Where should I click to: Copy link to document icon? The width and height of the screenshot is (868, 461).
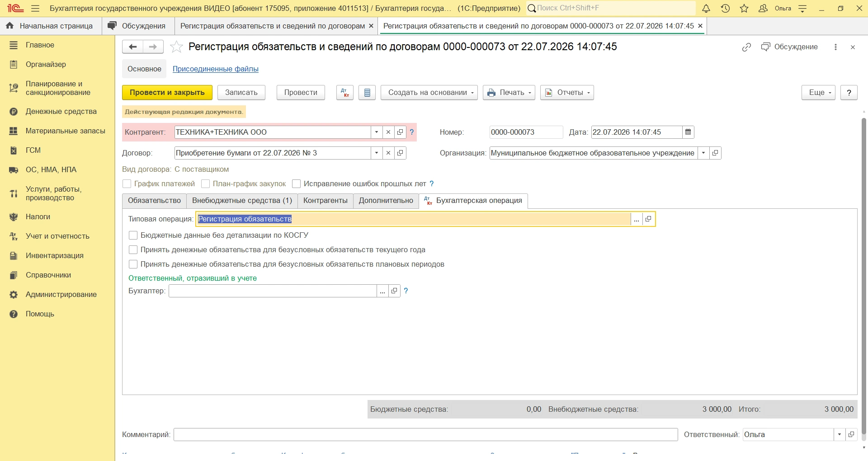pyautogui.click(x=746, y=47)
